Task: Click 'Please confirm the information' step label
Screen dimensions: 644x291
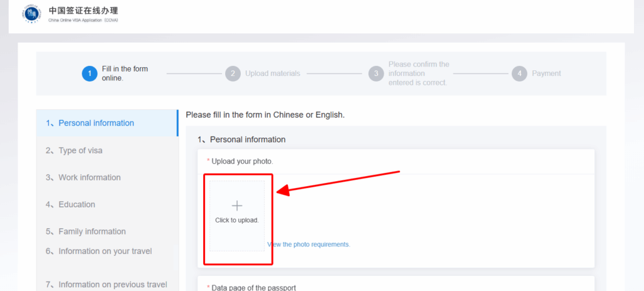Action: click(x=419, y=74)
